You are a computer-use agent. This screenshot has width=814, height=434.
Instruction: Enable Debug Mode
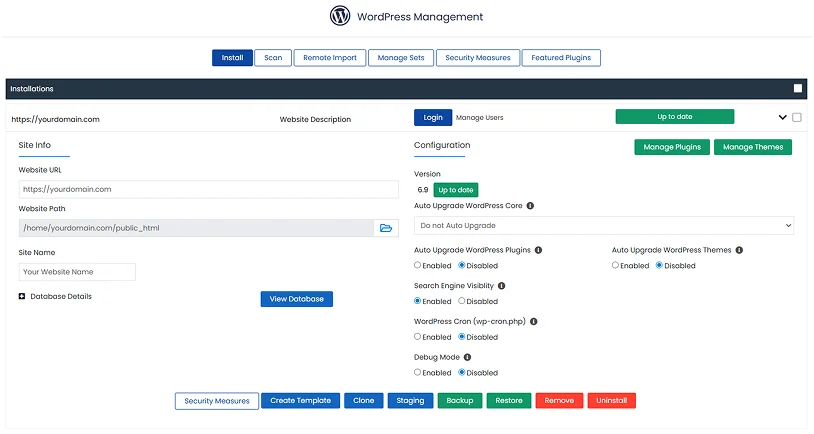tap(417, 372)
